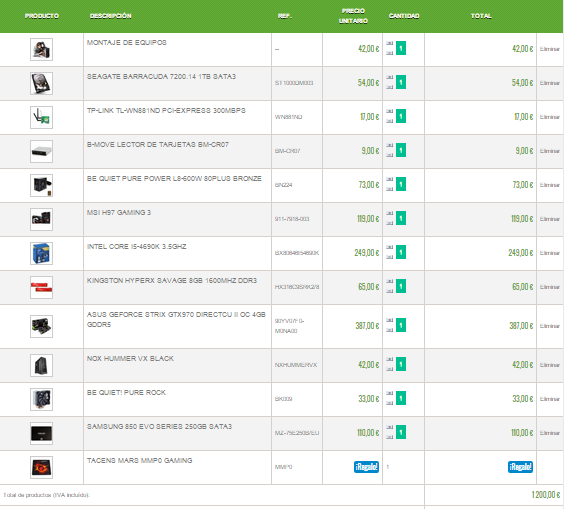Image resolution: width=567 pixels, height=509 pixels.
Task: Open the Montaje de Equipos product thumbnail
Action: click(x=41, y=50)
